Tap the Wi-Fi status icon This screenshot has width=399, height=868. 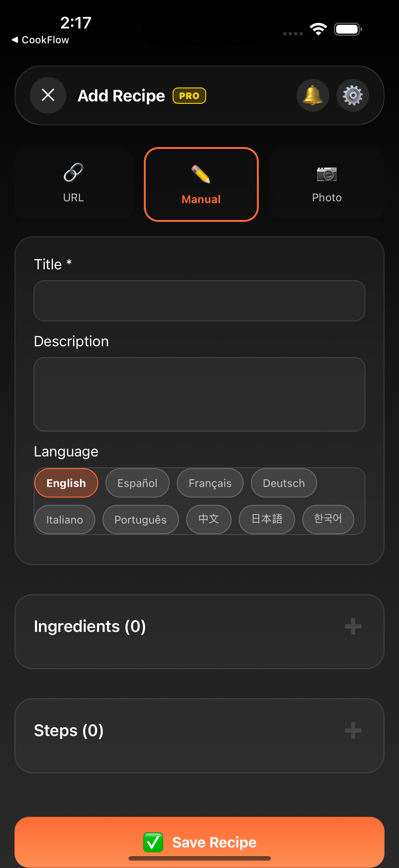tap(319, 29)
